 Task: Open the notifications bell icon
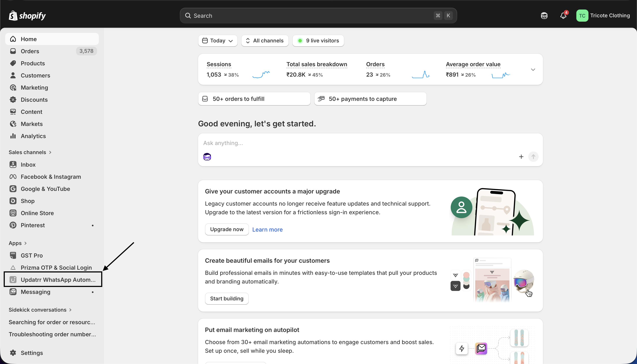[563, 16]
